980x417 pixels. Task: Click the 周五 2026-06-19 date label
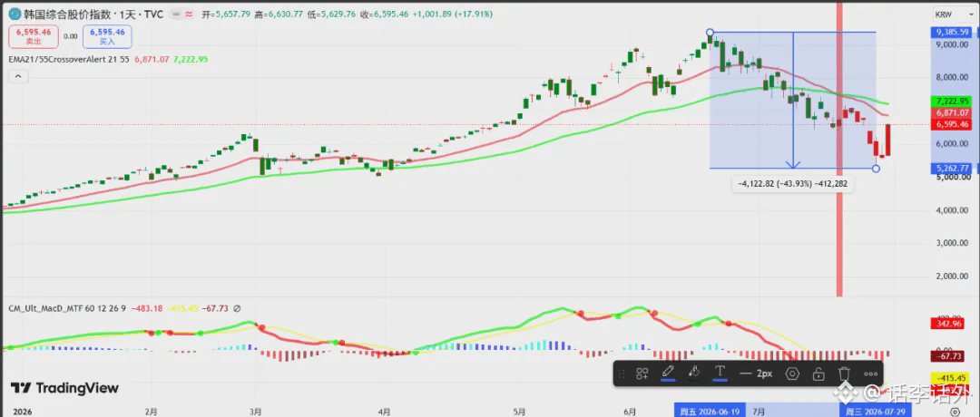pyautogui.click(x=710, y=412)
